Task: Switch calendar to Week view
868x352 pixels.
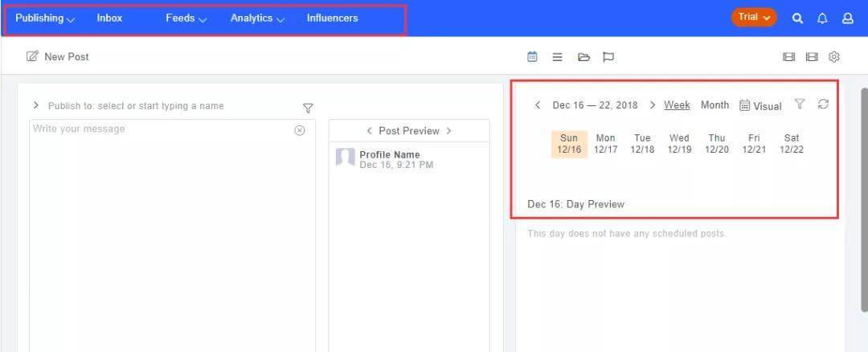Action: [677, 105]
